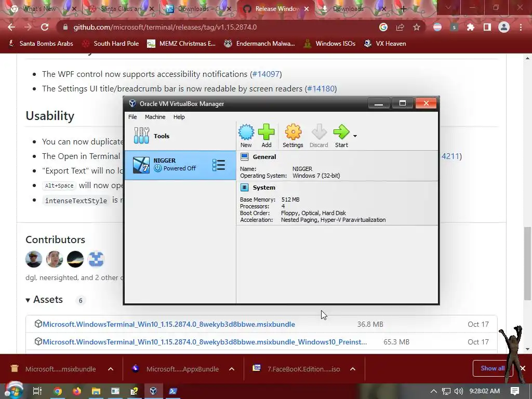The image size is (532, 399).
Task: Open Firefox from taskbar
Action: coord(77,391)
